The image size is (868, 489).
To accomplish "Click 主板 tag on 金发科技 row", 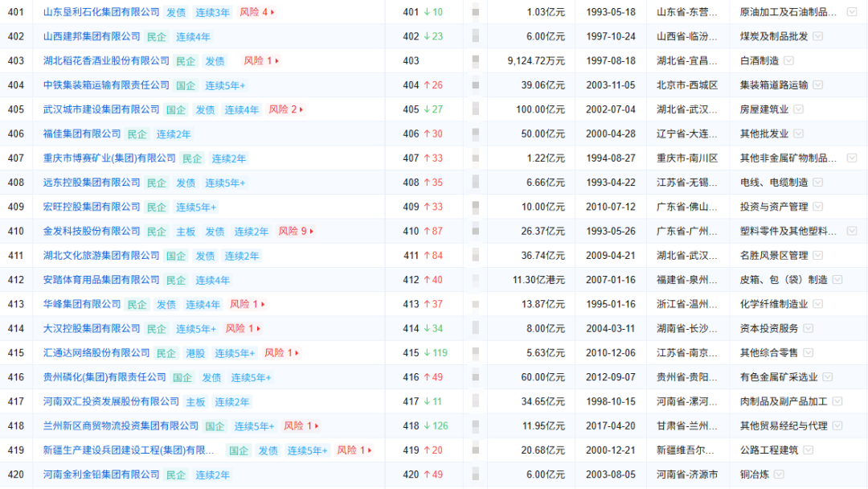I will click(x=186, y=232).
